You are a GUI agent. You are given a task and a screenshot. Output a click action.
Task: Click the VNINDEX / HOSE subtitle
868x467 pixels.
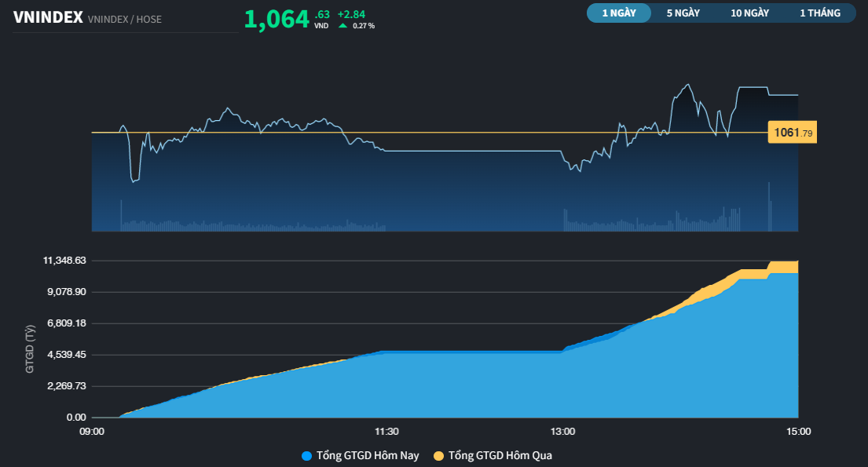[x=125, y=19]
